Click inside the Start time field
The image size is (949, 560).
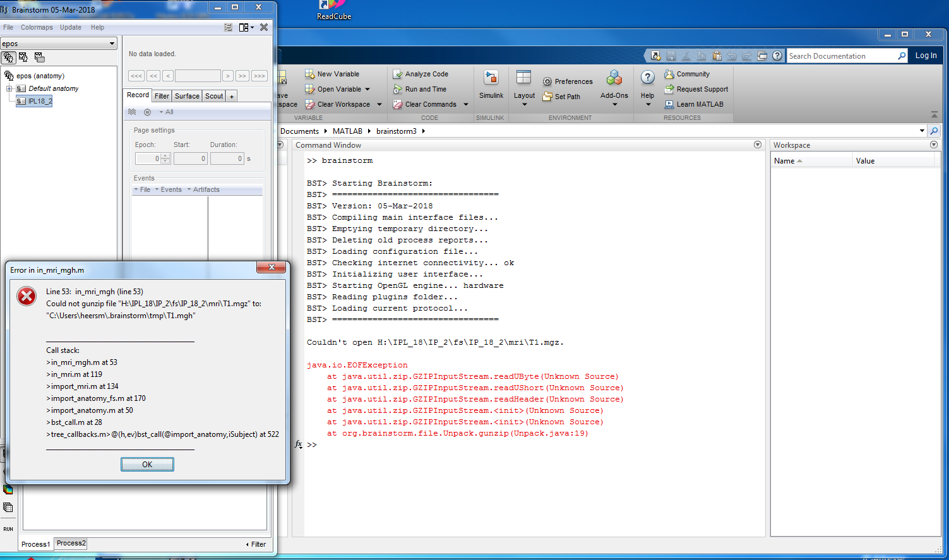coord(190,158)
